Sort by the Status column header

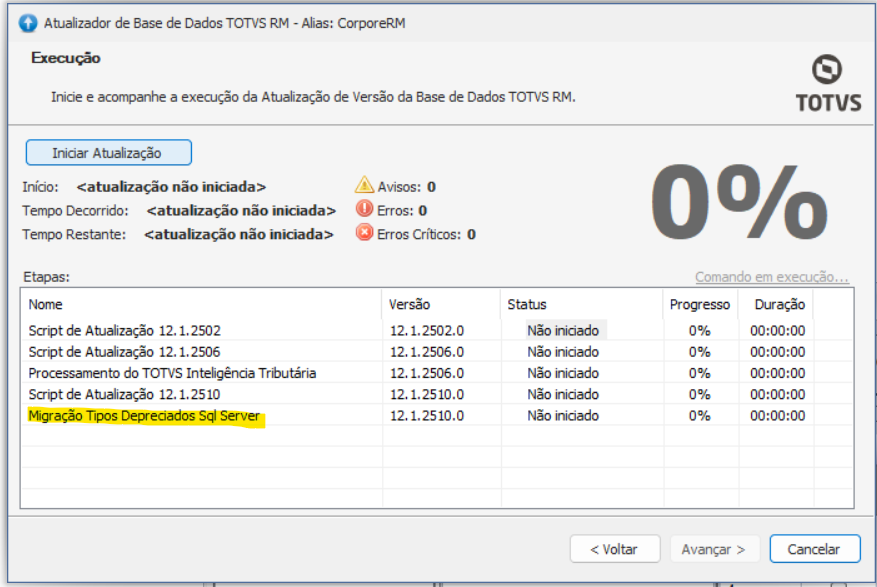coord(582,304)
